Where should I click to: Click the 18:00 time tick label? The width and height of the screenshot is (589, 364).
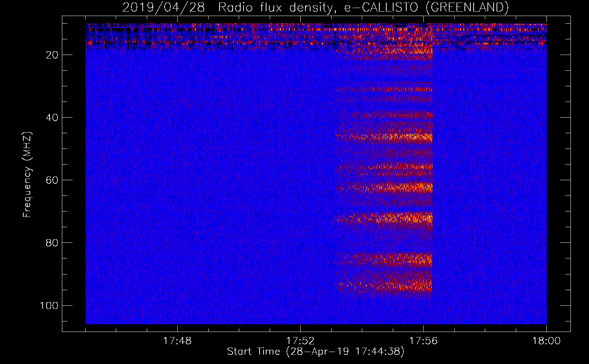point(546,341)
